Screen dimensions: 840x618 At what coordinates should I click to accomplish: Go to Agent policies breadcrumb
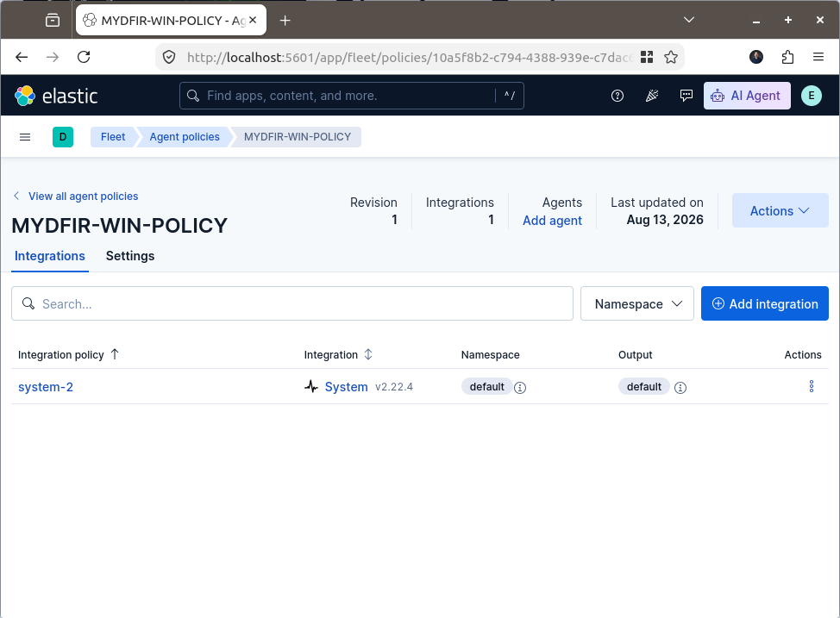point(185,137)
